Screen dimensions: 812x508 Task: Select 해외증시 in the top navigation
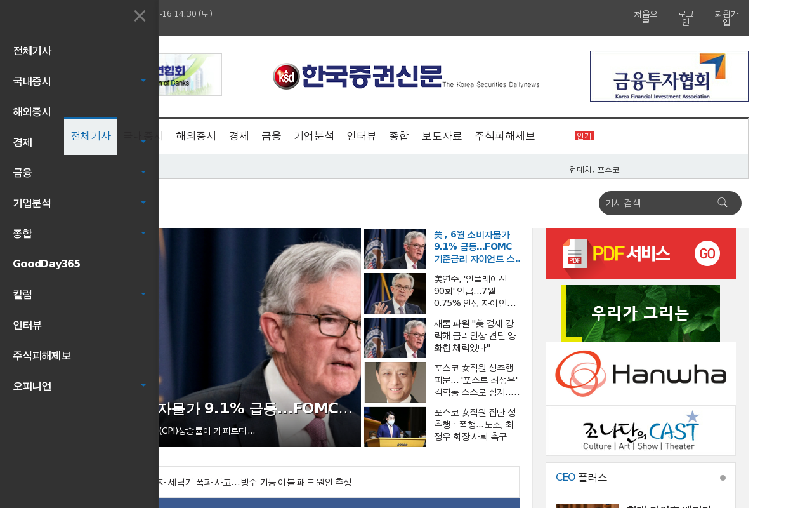(196, 136)
